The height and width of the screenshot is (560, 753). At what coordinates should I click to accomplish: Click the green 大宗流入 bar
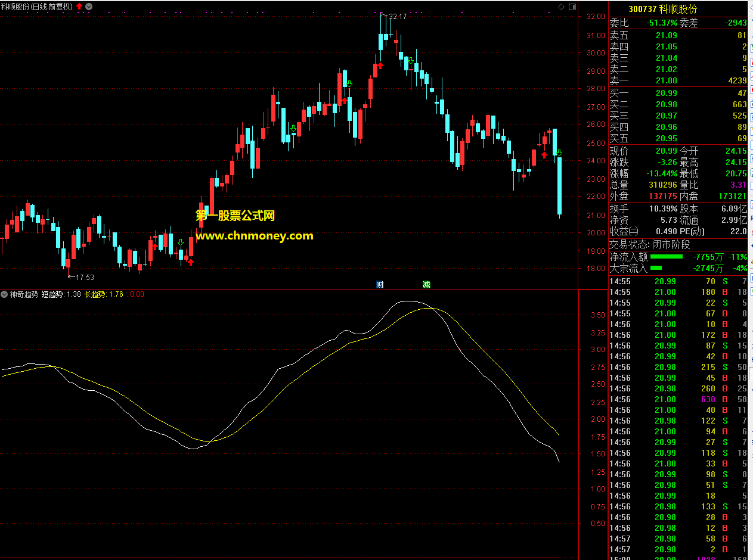(x=656, y=268)
